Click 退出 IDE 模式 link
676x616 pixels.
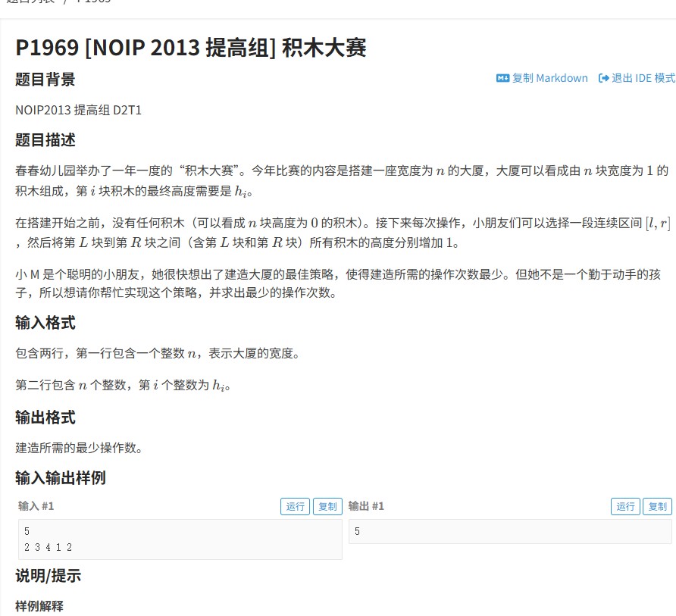(637, 78)
